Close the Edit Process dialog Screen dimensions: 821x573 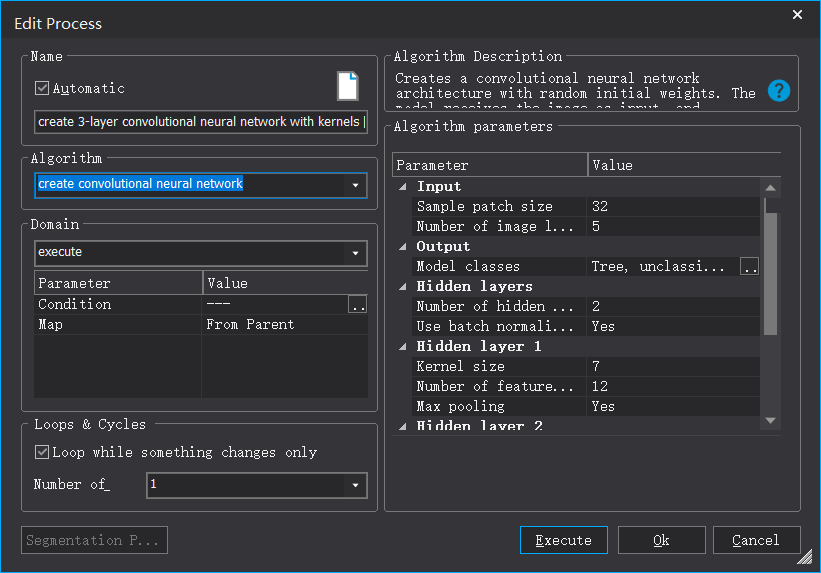797,15
